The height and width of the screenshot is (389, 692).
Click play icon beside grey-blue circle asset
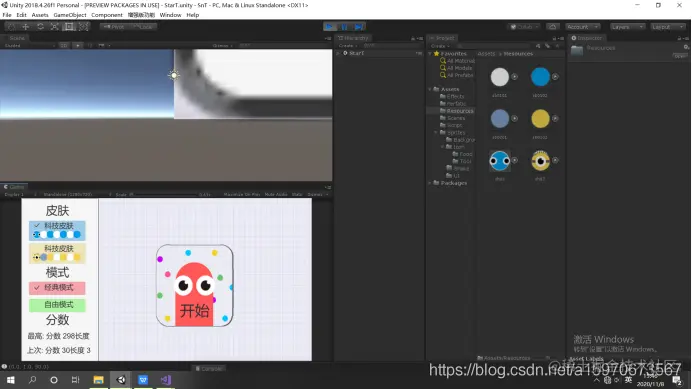pyautogui.click(x=515, y=118)
